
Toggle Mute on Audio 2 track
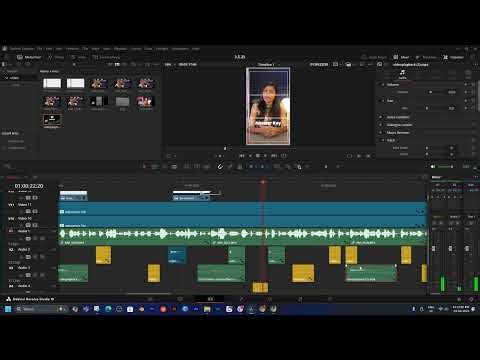point(42,257)
